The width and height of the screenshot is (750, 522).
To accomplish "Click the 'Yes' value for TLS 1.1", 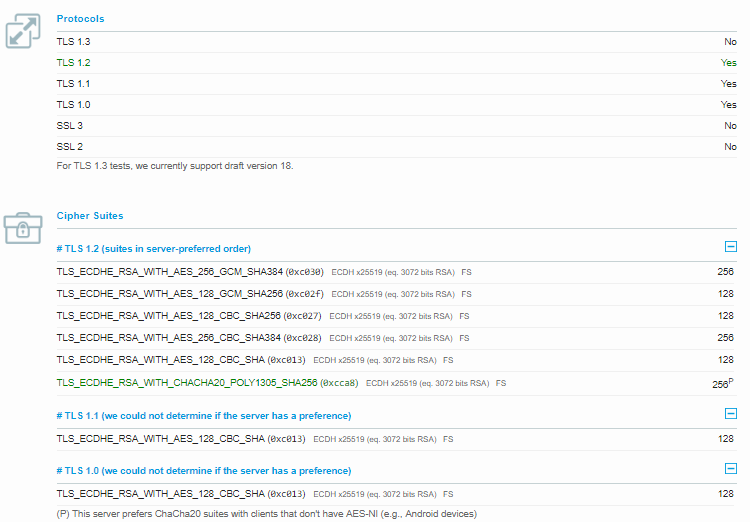I will [728, 84].
